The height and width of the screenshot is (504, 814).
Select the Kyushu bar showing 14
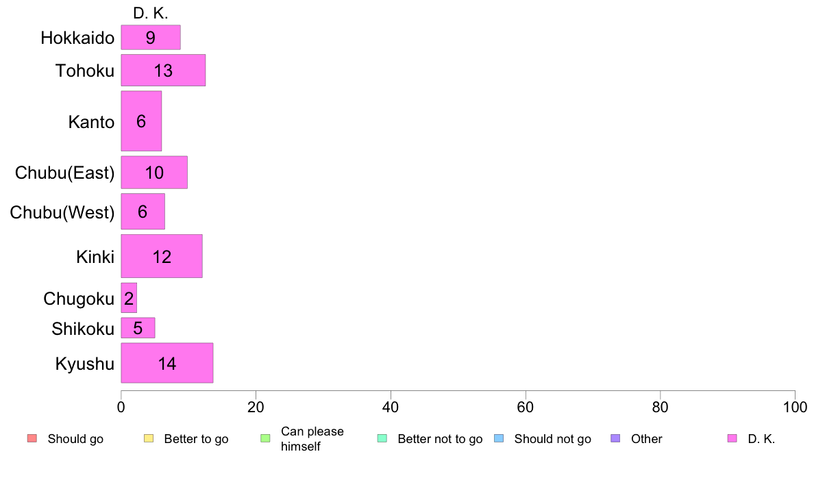(x=167, y=363)
